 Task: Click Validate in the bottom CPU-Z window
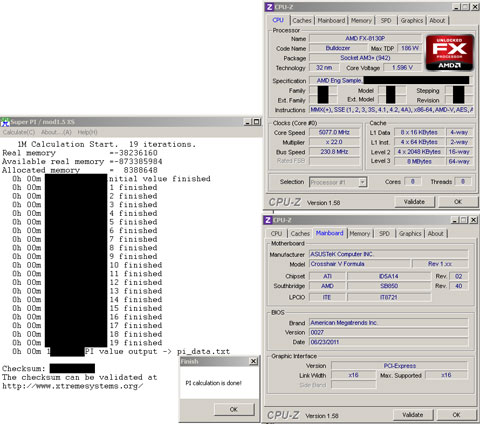click(x=413, y=415)
